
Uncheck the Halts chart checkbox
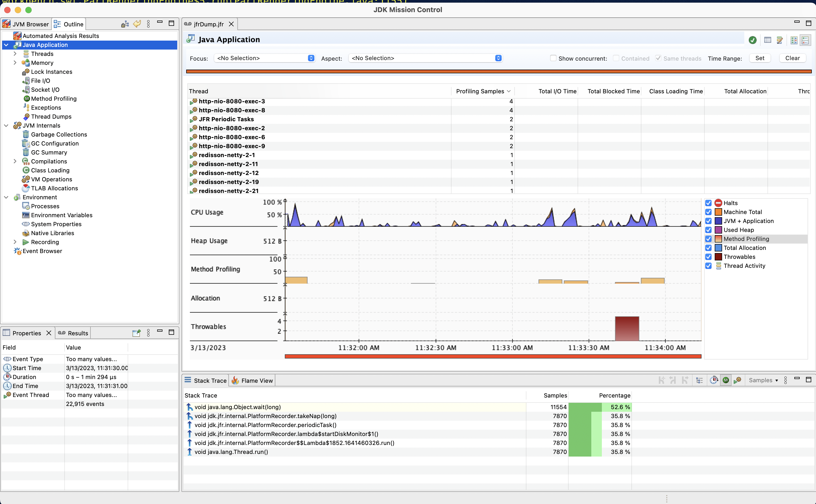point(708,203)
